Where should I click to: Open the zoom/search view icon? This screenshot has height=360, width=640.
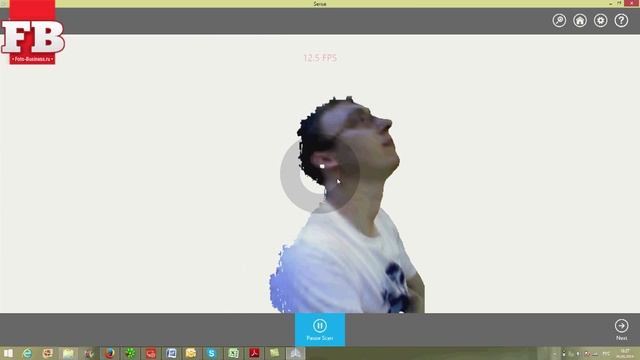559,20
